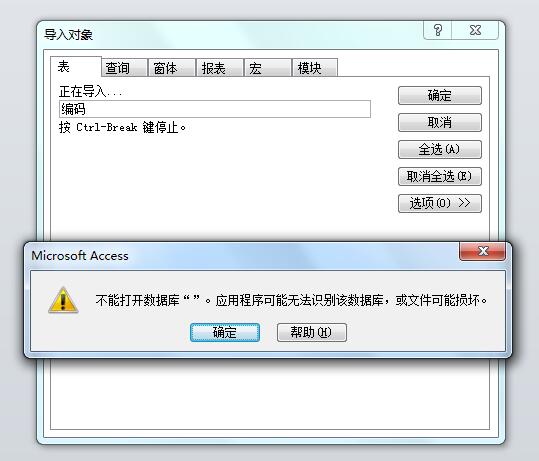This screenshot has height=461, width=539.
Task: Cancel the import with 取消 button
Action: 440,122
